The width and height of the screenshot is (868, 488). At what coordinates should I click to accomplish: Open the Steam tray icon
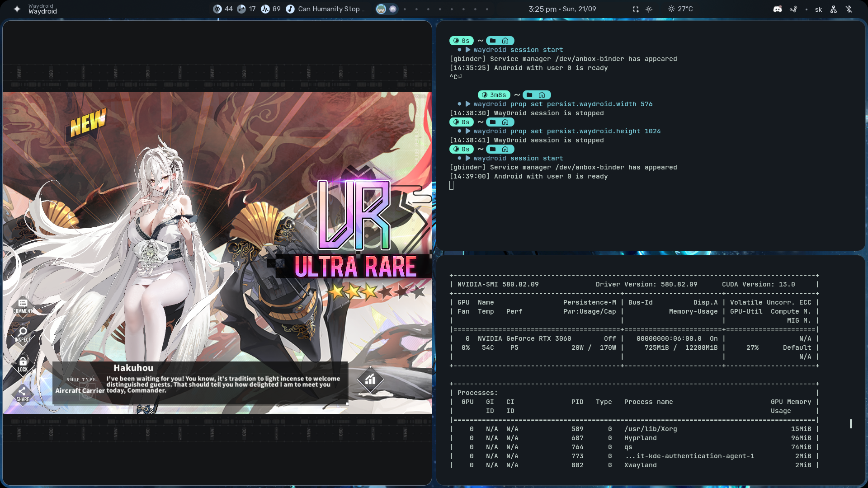793,9
